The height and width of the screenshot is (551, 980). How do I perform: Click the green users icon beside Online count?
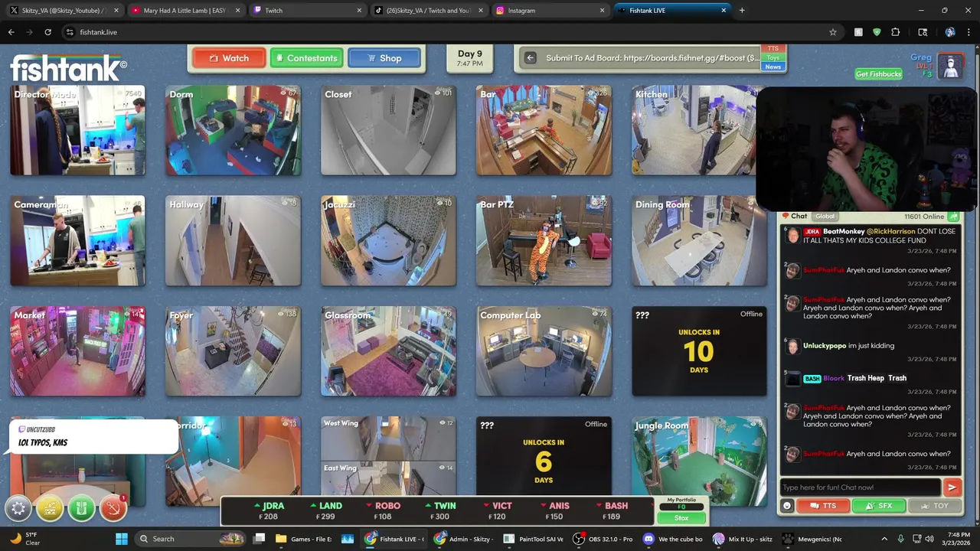point(953,217)
